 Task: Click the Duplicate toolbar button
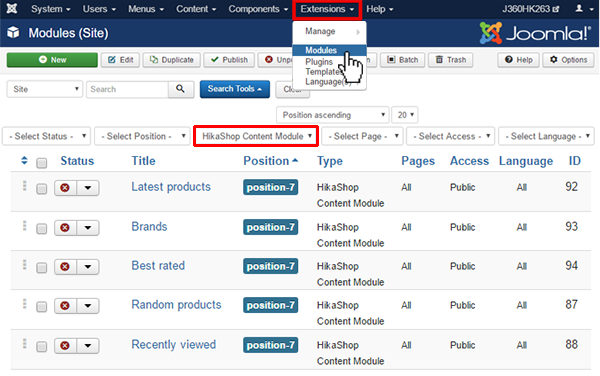pos(171,60)
